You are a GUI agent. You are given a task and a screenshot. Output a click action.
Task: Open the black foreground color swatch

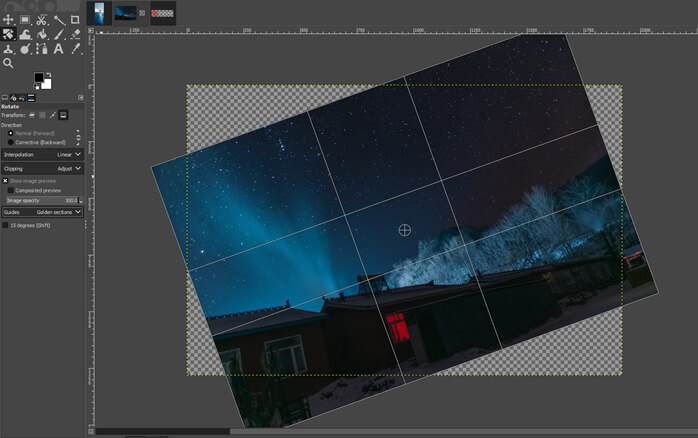click(x=39, y=77)
